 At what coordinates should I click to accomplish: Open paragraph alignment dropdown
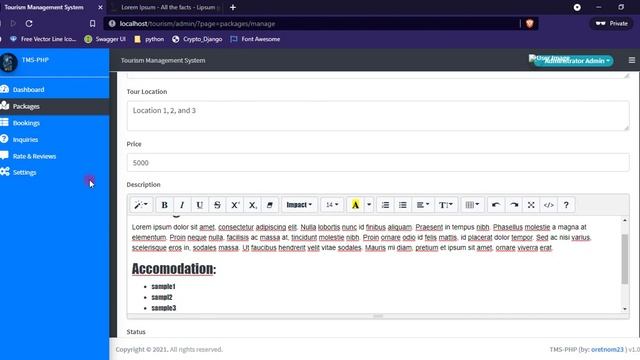(422, 205)
